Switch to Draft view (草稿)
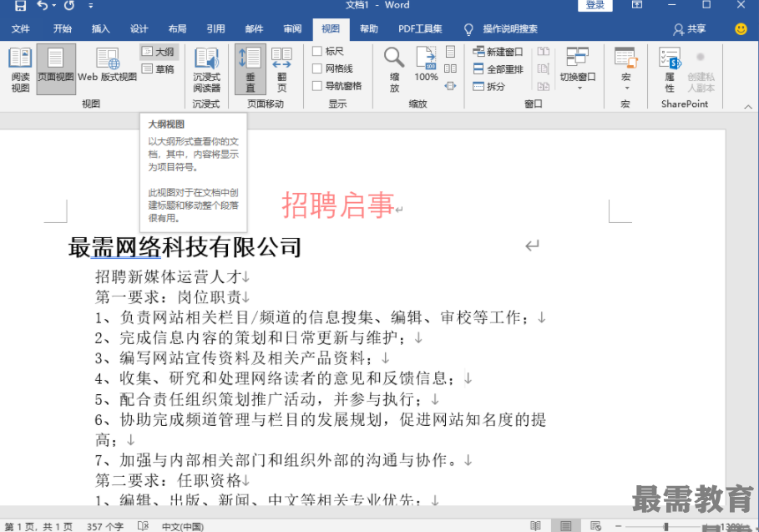Image resolution: width=759 pixels, height=532 pixels. (x=159, y=69)
